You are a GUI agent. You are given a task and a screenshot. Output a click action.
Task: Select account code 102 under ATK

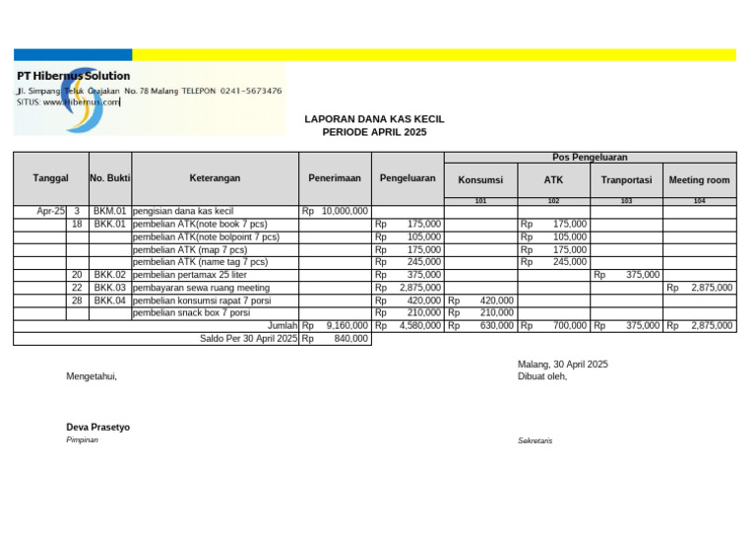click(553, 201)
